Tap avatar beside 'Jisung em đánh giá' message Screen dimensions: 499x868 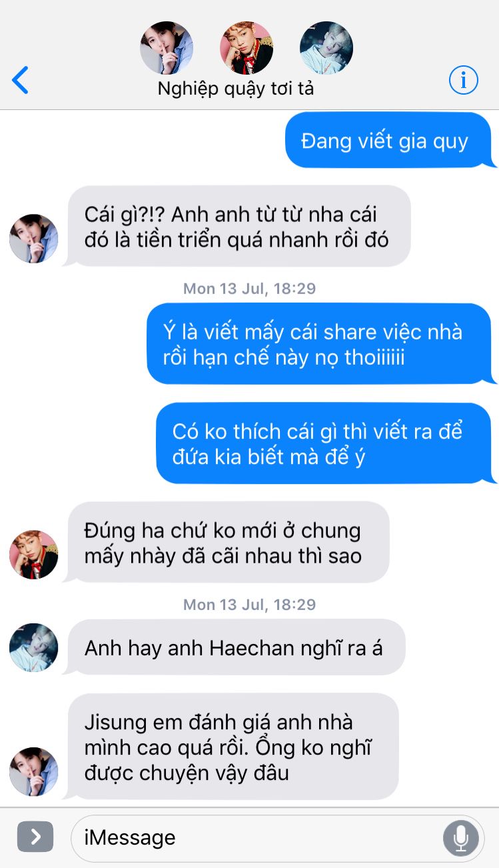point(33,772)
